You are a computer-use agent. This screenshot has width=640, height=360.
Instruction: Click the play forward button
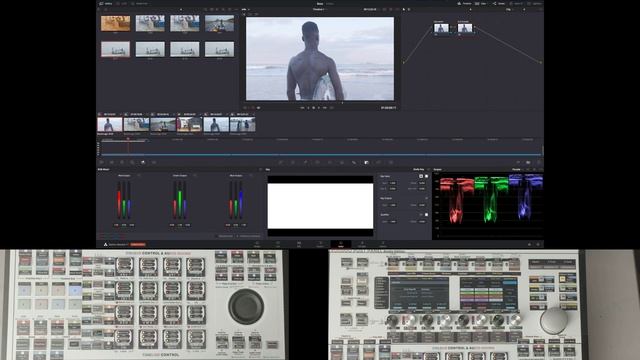(319, 108)
